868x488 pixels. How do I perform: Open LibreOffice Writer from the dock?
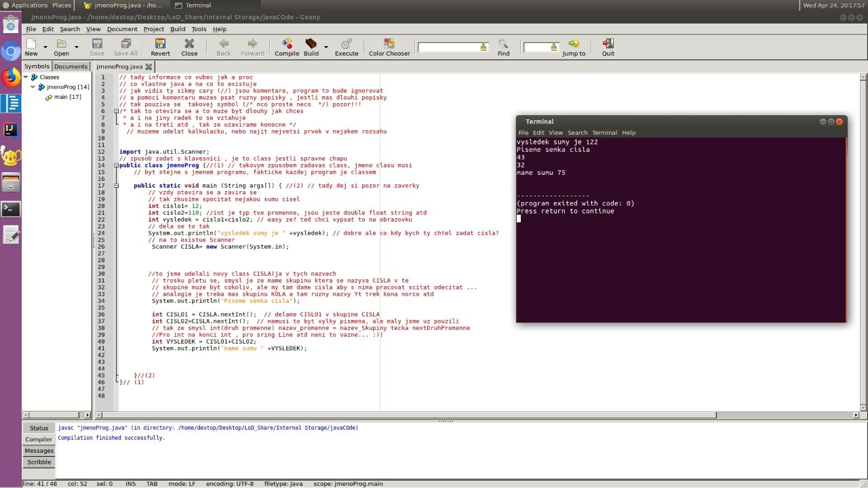click(x=10, y=104)
